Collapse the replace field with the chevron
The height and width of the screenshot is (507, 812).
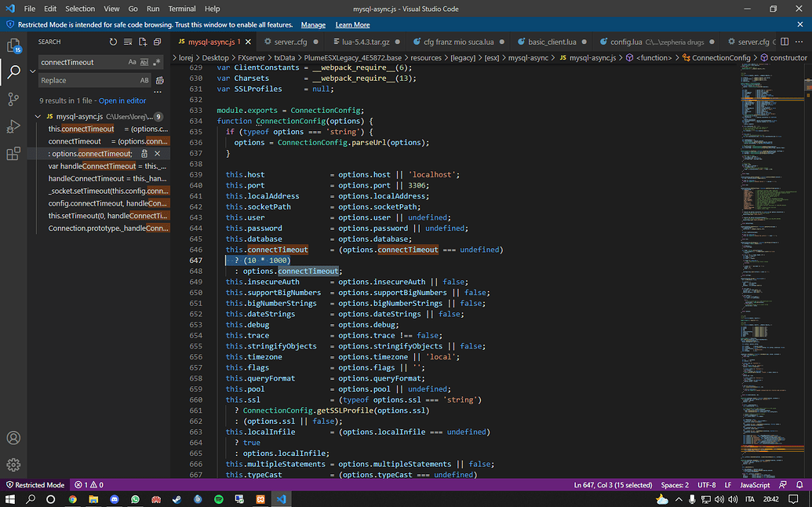[32, 71]
